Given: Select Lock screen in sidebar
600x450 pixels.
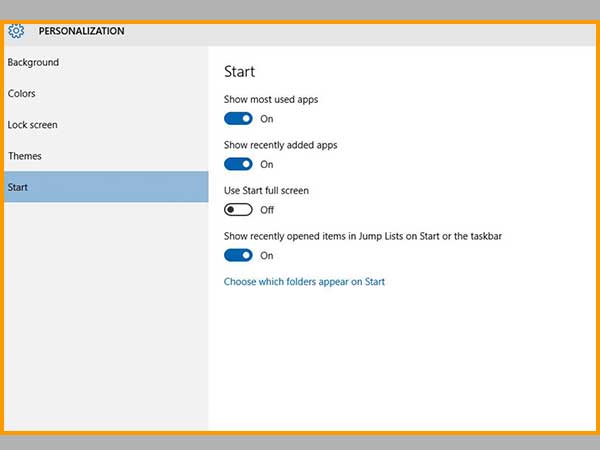Looking at the screenshot, I should [x=106, y=125].
